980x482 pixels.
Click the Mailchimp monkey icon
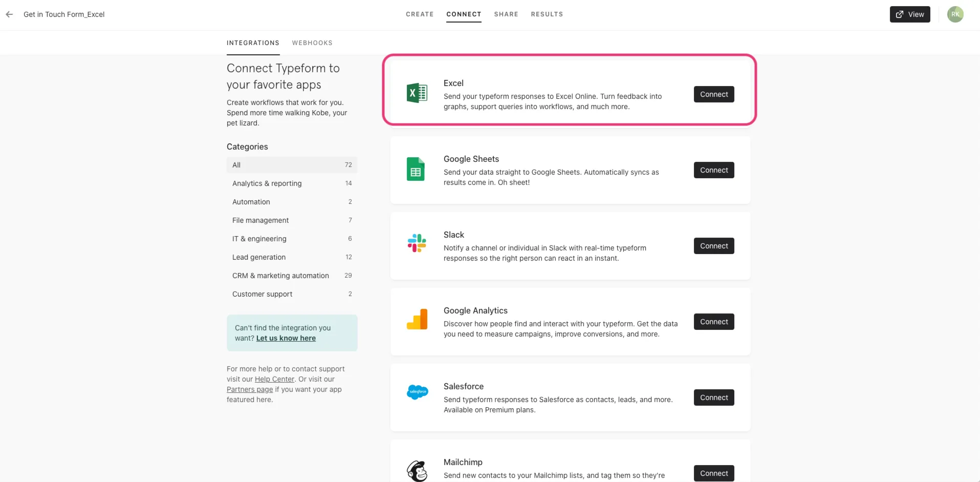tap(417, 471)
